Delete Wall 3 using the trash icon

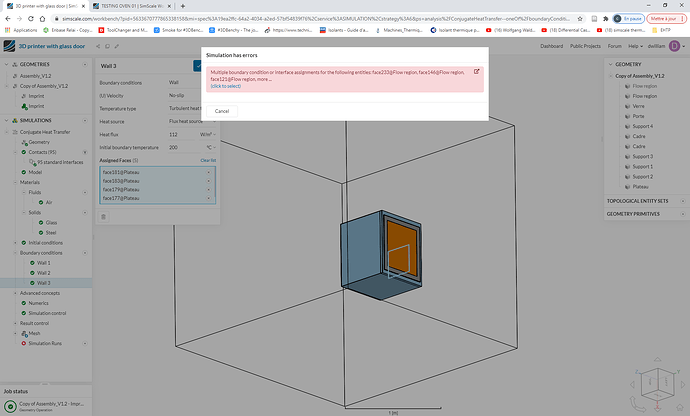[x=103, y=217]
